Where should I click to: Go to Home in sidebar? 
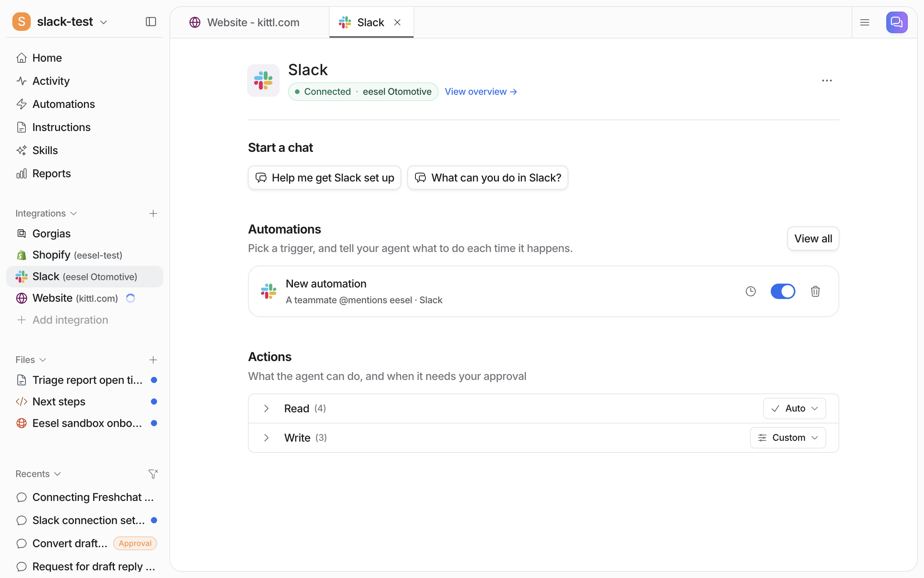coord(85,58)
